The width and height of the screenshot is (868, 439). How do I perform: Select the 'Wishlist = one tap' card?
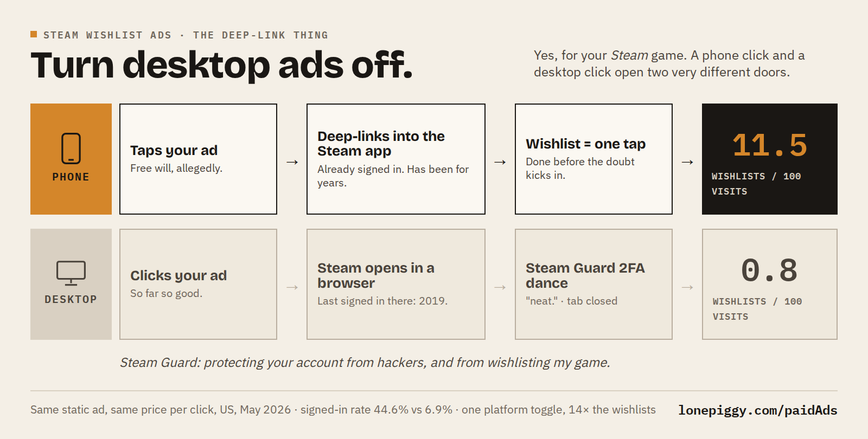point(593,159)
